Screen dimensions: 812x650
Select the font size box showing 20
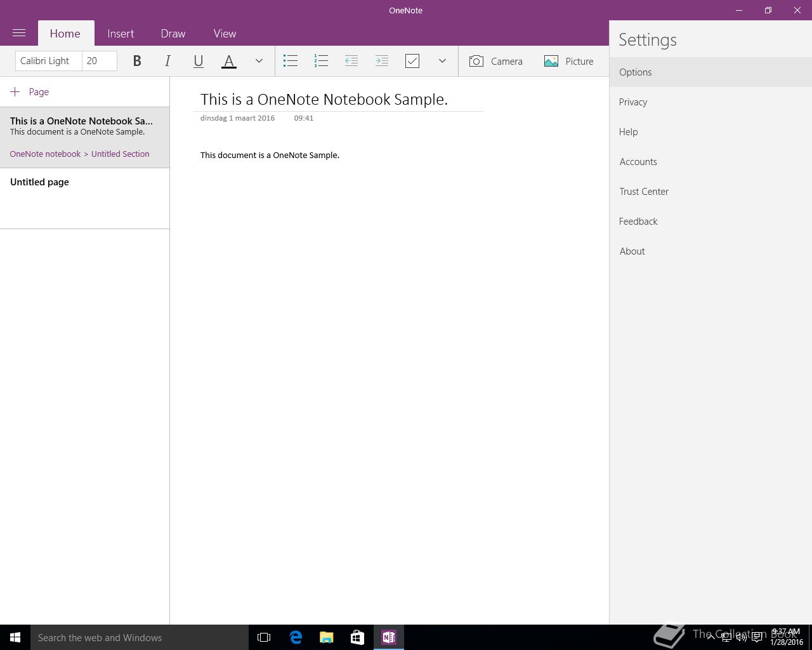pos(100,61)
